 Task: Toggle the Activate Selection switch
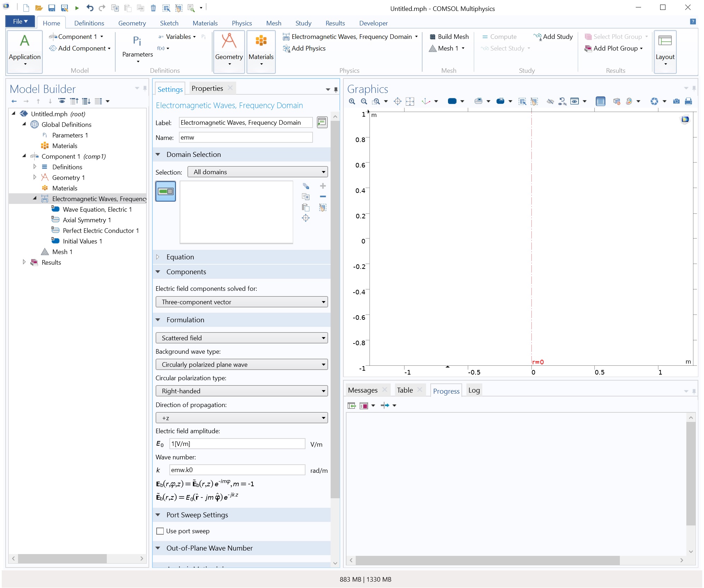pos(165,191)
